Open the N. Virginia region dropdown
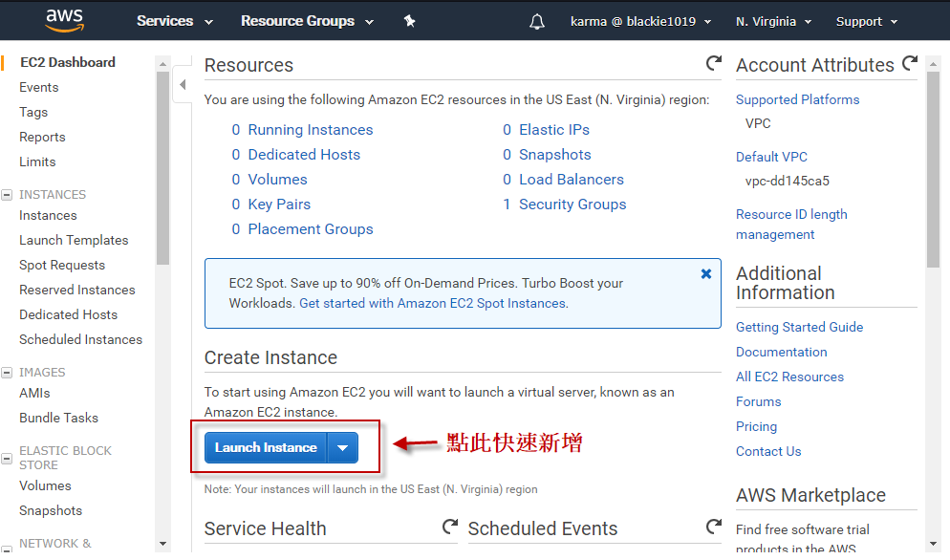The image size is (950, 560). [773, 21]
